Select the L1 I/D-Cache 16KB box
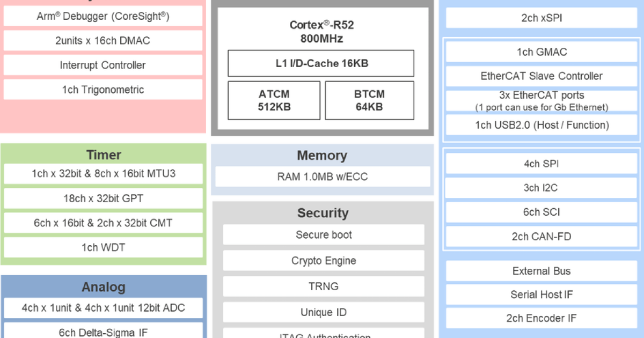 coord(321,63)
